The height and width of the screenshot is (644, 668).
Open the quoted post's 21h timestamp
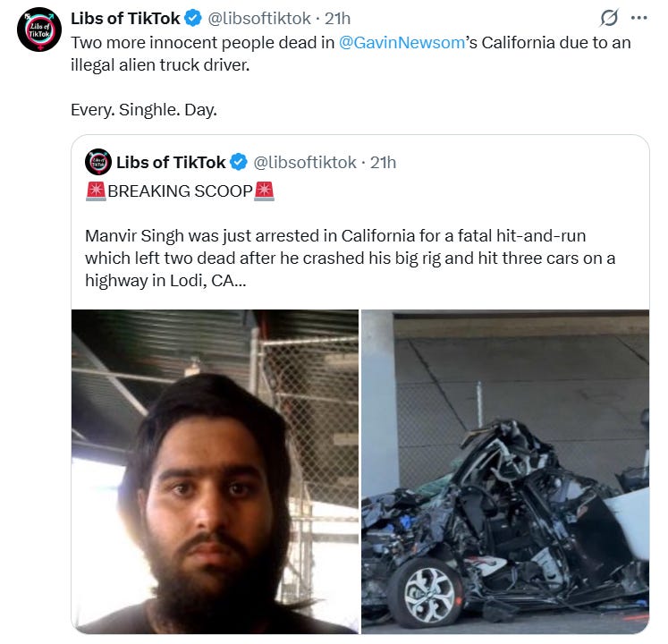383,163
